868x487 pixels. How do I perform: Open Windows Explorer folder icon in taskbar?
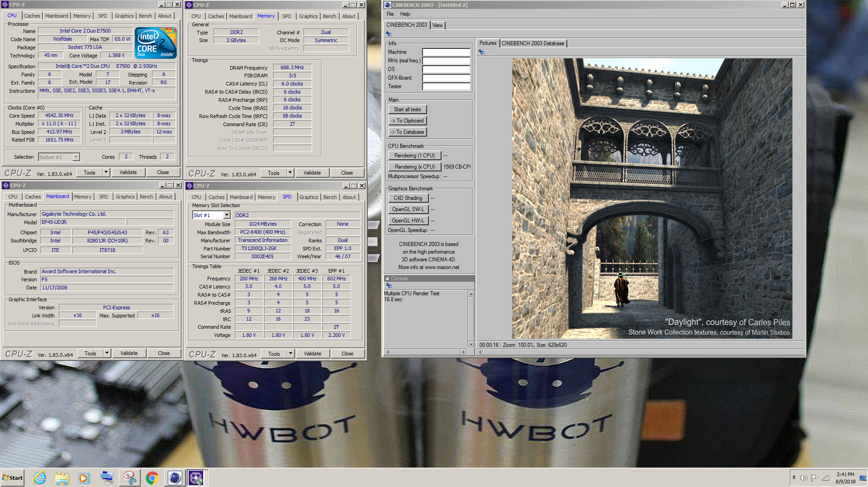[x=62, y=478]
